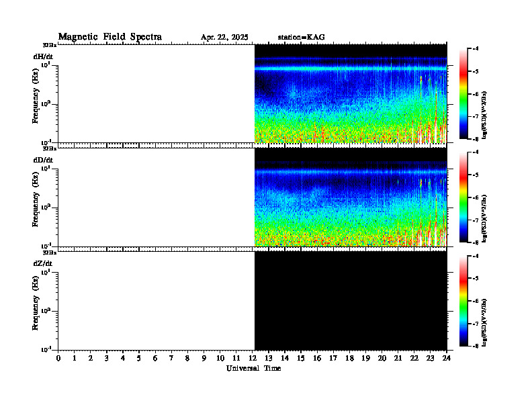Image resolution: width=532 pixels, height=411 pixels.
Task: Click the -6 tick on dH/dt colorbar
Action: pyautogui.click(x=476, y=94)
